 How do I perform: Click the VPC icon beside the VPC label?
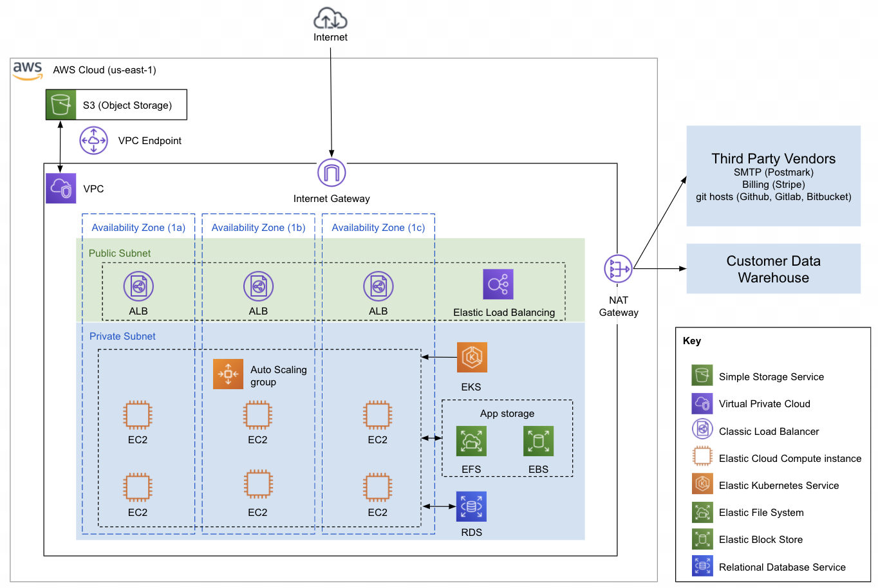[x=61, y=188]
